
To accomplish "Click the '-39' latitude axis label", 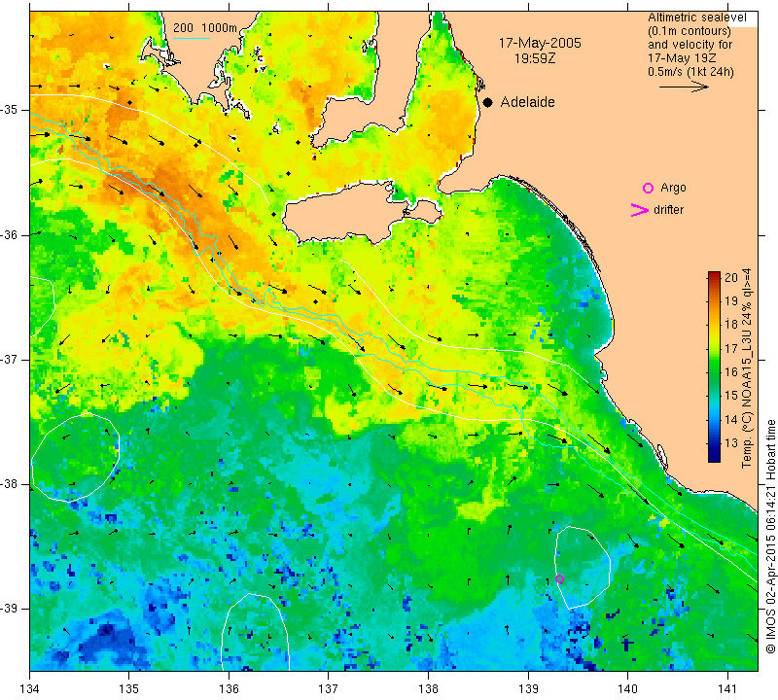I will [10, 609].
